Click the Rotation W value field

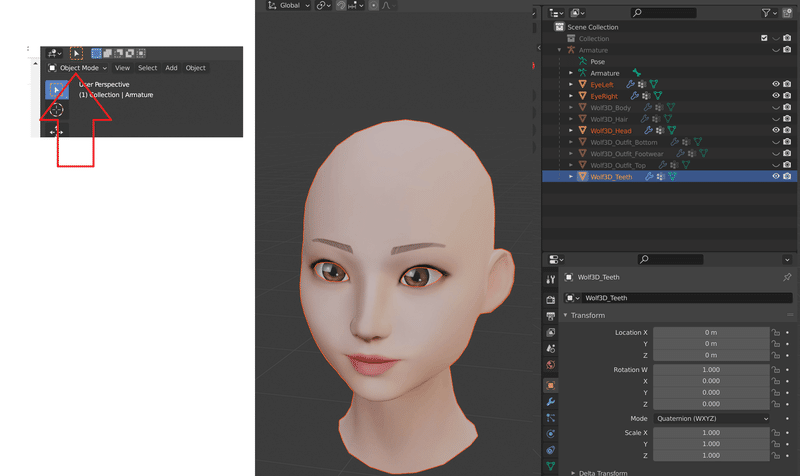pyautogui.click(x=711, y=370)
